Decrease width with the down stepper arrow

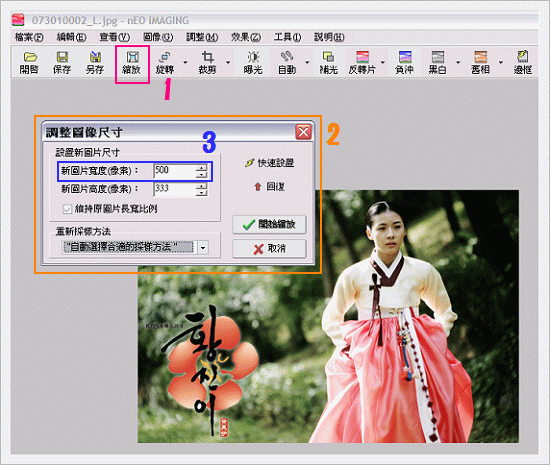coord(202,174)
